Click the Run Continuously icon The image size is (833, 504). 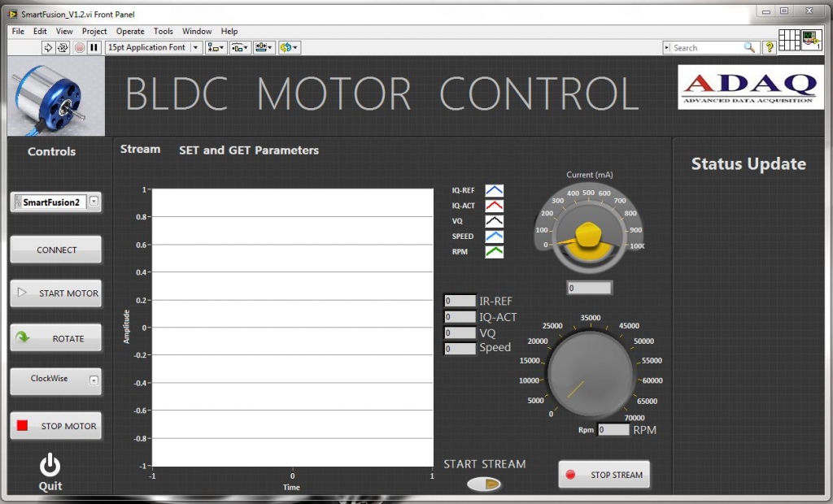63,48
